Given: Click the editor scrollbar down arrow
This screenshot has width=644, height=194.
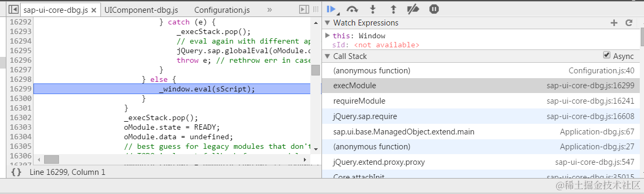Looking at the screenshot, I should pos(316,149).
